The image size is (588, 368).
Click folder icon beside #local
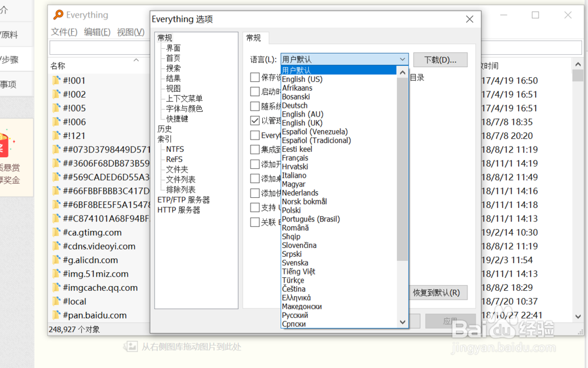(56, 301)
